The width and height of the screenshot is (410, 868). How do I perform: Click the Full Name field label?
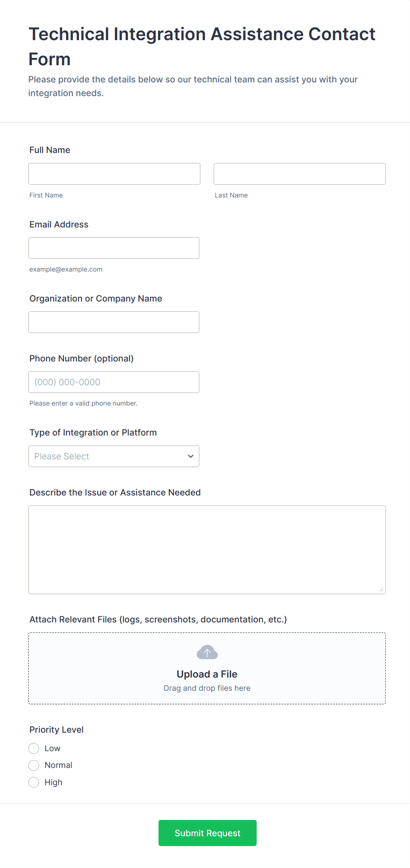click(50, 150)
